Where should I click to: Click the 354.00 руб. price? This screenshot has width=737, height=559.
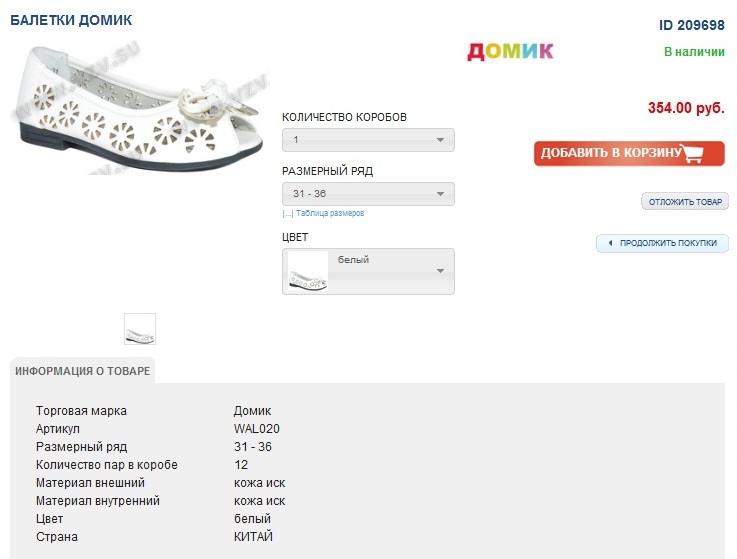(686, 108)
